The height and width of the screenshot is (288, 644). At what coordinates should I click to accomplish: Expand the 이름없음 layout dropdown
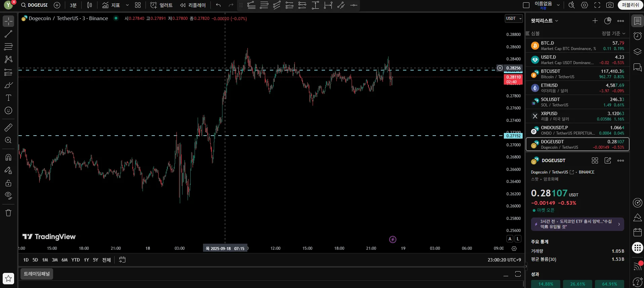pos(558,5)
